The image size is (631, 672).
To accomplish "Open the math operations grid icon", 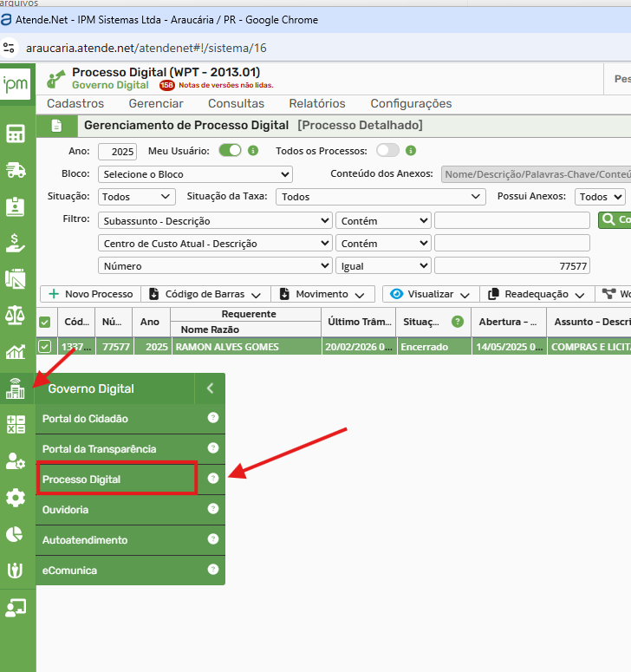I will coord(16,425).
